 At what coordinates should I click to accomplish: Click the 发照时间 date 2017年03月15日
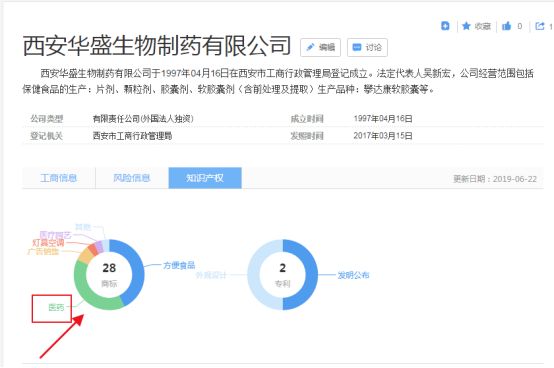pyautogui.click(x=383, y=136)
